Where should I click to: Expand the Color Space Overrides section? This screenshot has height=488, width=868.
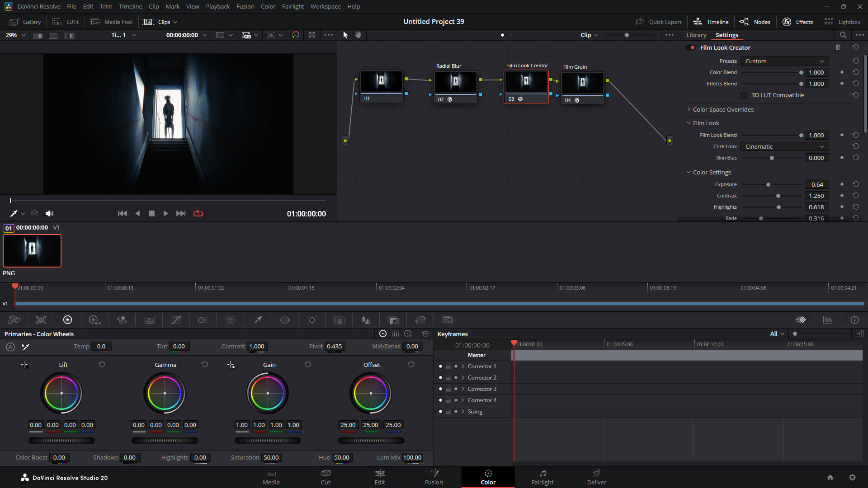click(720, 109)
